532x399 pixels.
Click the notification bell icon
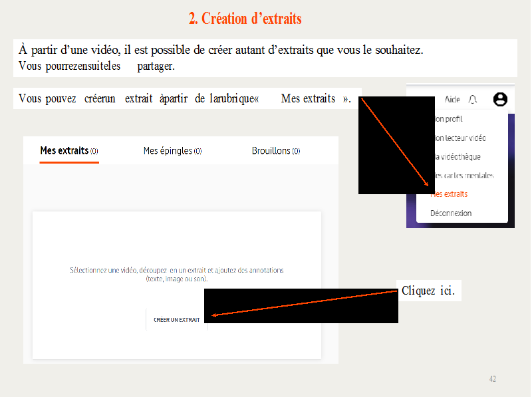pos(473,99)
